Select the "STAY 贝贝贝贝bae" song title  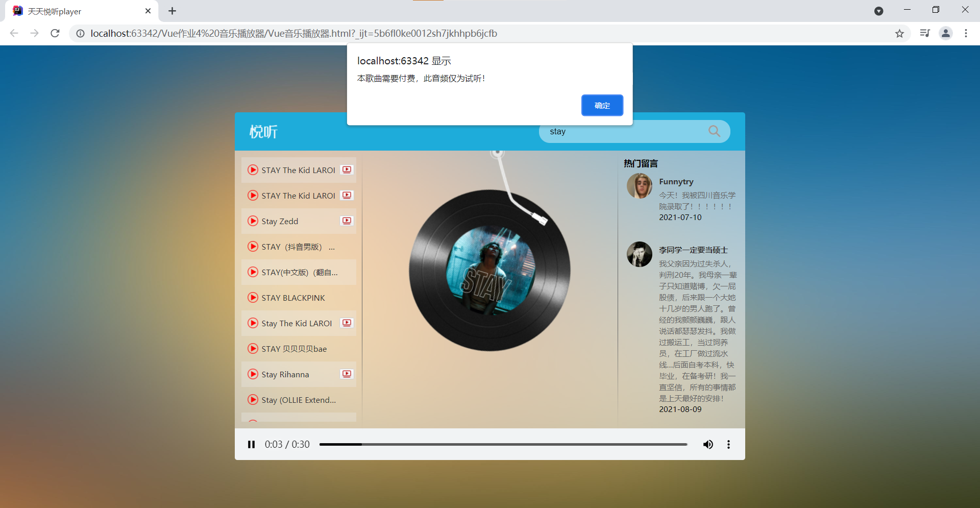point(294,349)
